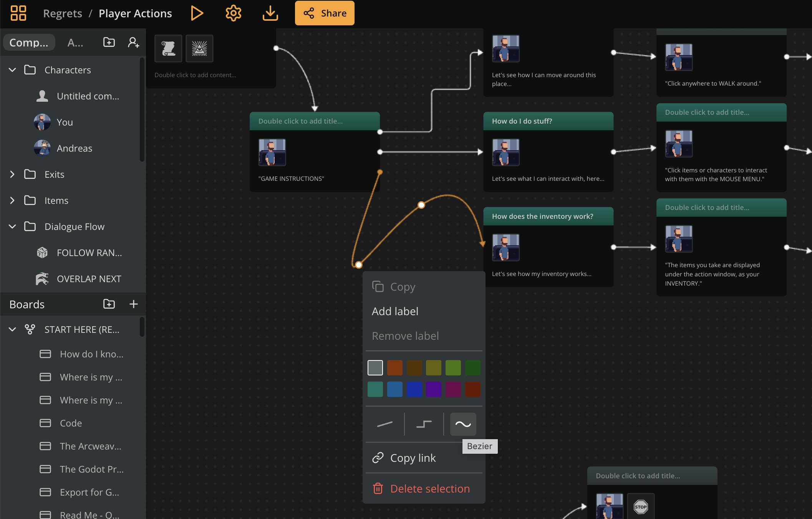Click Copy in the context menu
The width and height of the screenshot is (812, 519).
point(424,287)
